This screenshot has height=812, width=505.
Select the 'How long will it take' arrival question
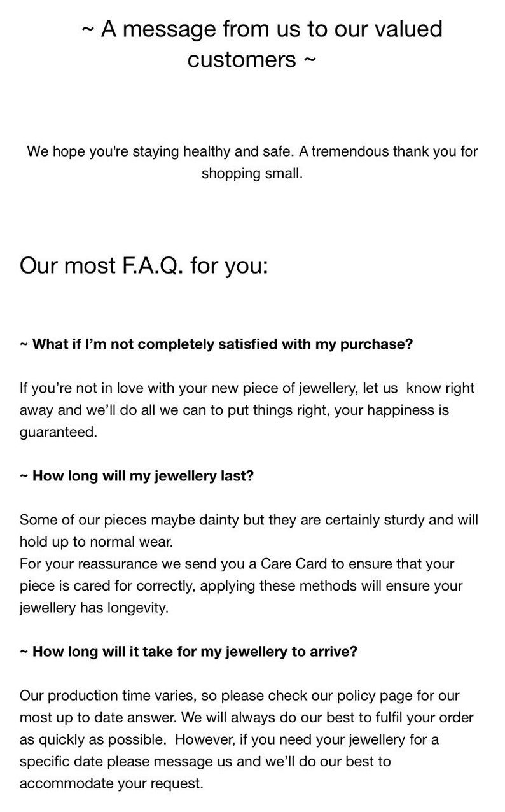click(188, 652)
